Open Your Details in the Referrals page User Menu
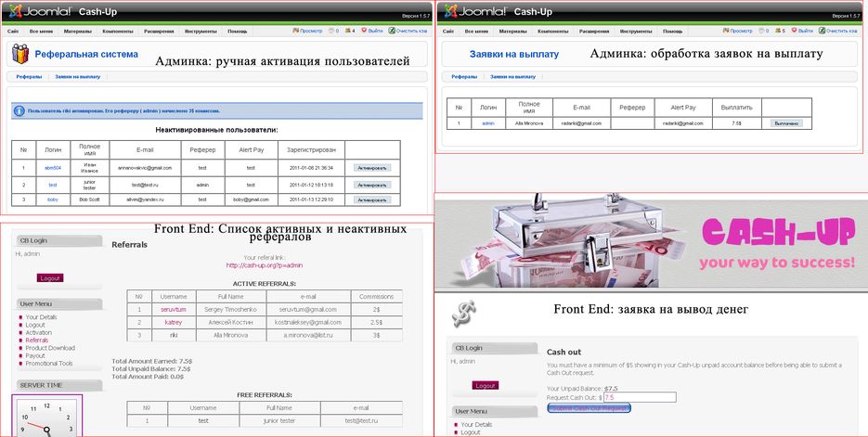Viewport: 868px width, 437px height. pos(41,317)
